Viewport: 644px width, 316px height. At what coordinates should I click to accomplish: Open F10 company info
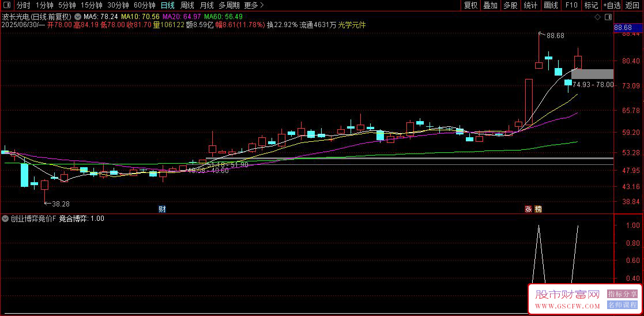coord(571,5)
